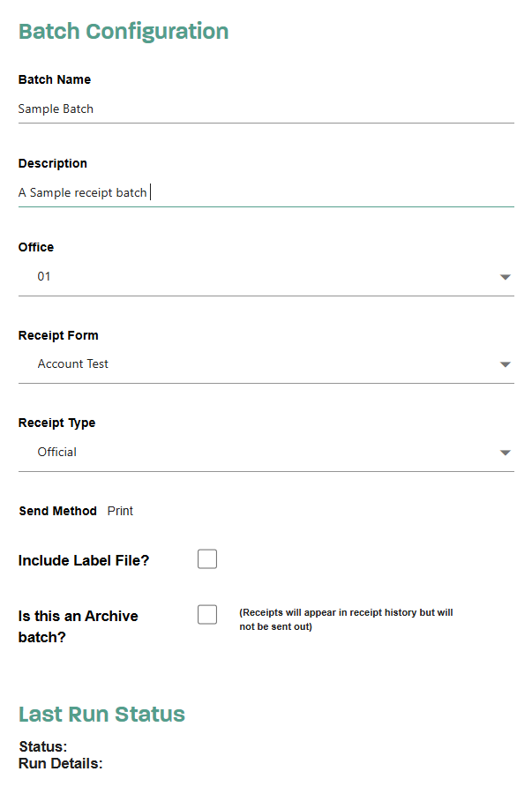Tick the Archive batch checkbox
The image size is (532, 809).
pyautogui.click(x=207, y=615)
